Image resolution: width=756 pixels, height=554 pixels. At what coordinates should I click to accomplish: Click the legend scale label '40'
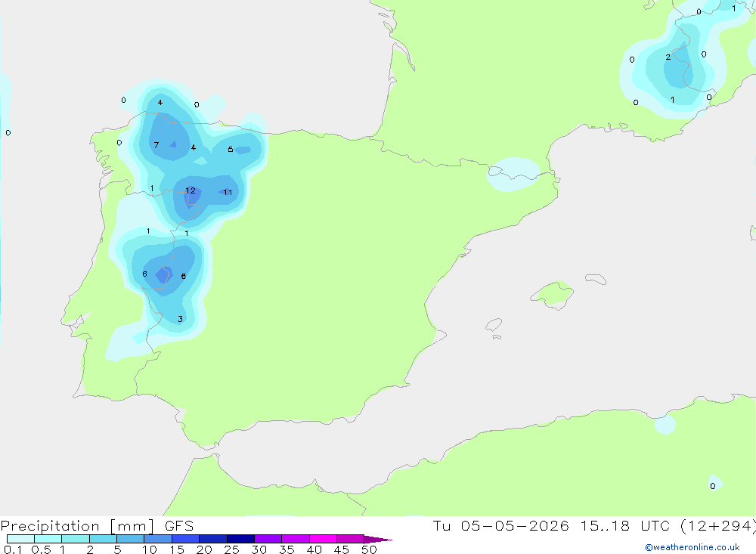(314, 549)
